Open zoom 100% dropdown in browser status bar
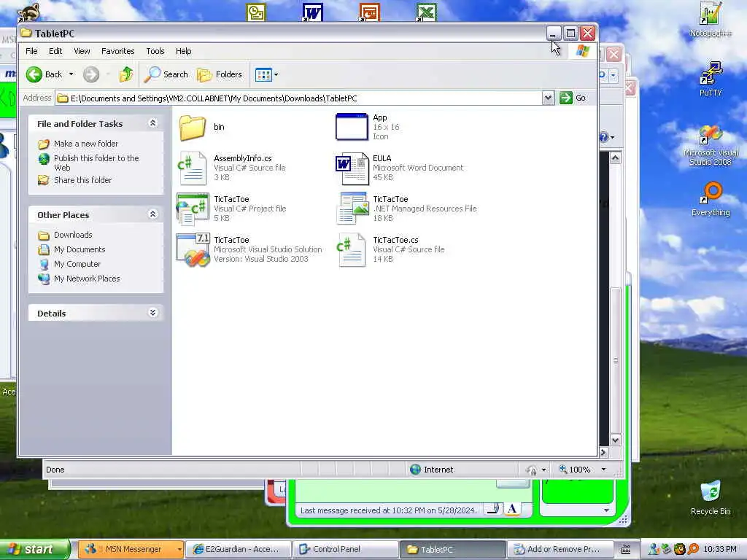This screenshot has height=560, width=747. [603, 470]
